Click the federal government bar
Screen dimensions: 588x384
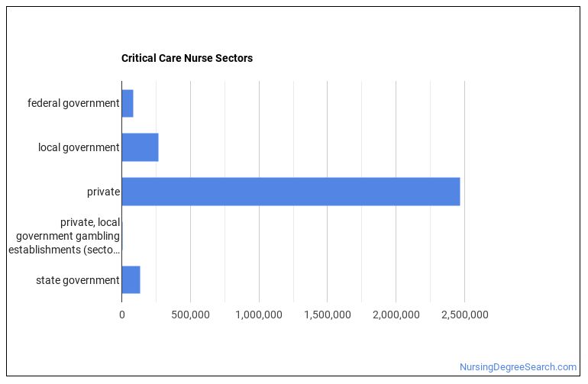point(128,103)
